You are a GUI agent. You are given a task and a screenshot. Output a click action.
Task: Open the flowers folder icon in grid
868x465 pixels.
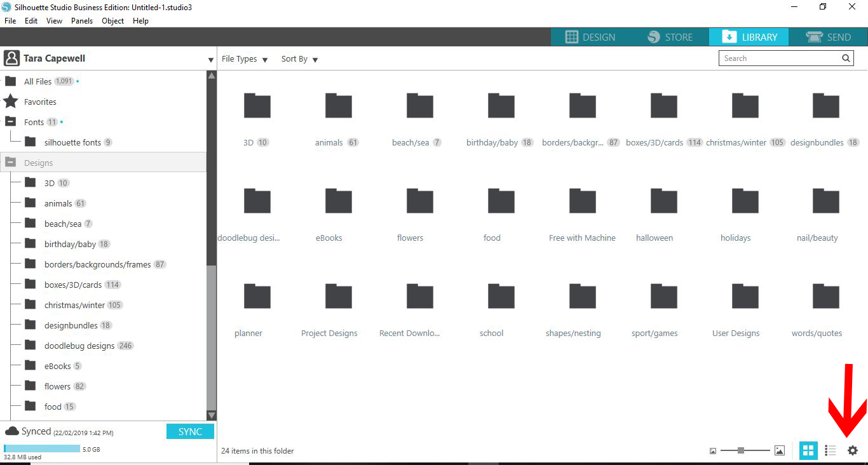point(420,201)
